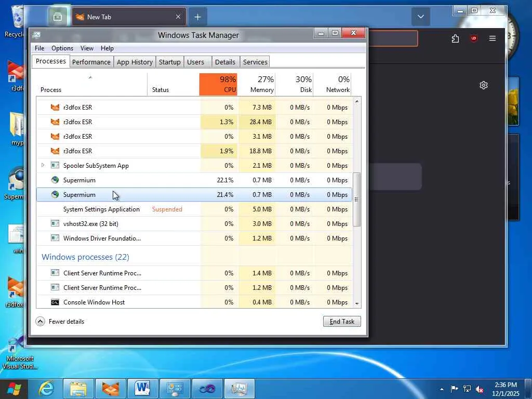Viewport: 532px width, 399px height.
Task: Collapse view with Fewer details arrow
Action: pos(40,321)
